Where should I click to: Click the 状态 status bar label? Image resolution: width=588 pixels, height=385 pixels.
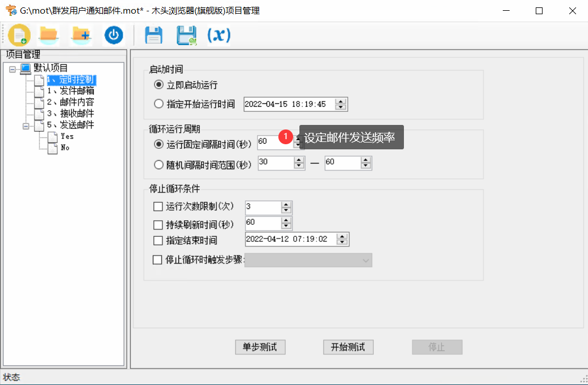(x=11, y=378)
